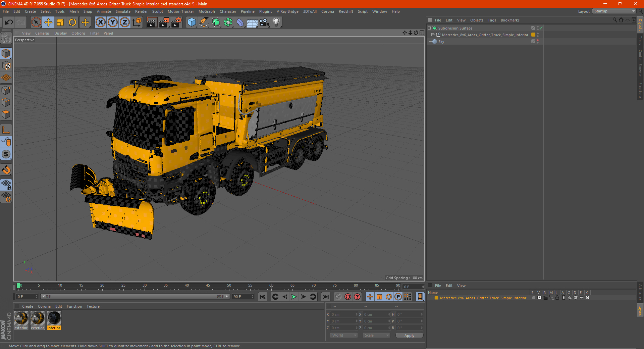This screenshot has width=644, height=349.
Task: Open viewport Display menu
Action: tap(60, 33)
